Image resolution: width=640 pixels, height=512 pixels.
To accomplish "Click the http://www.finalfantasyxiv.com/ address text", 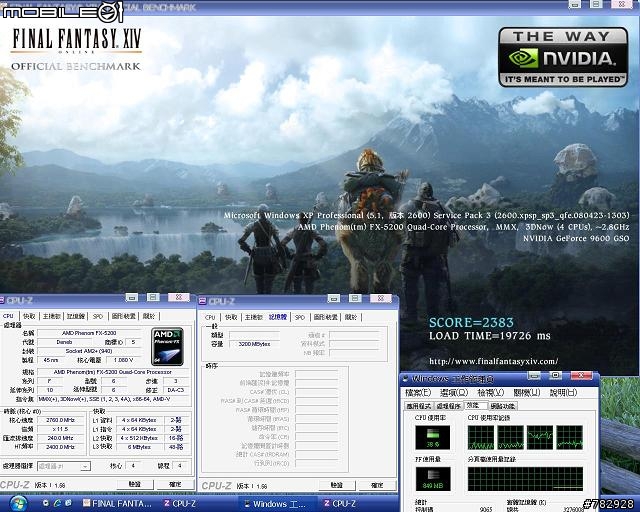I will pos(493,361).
